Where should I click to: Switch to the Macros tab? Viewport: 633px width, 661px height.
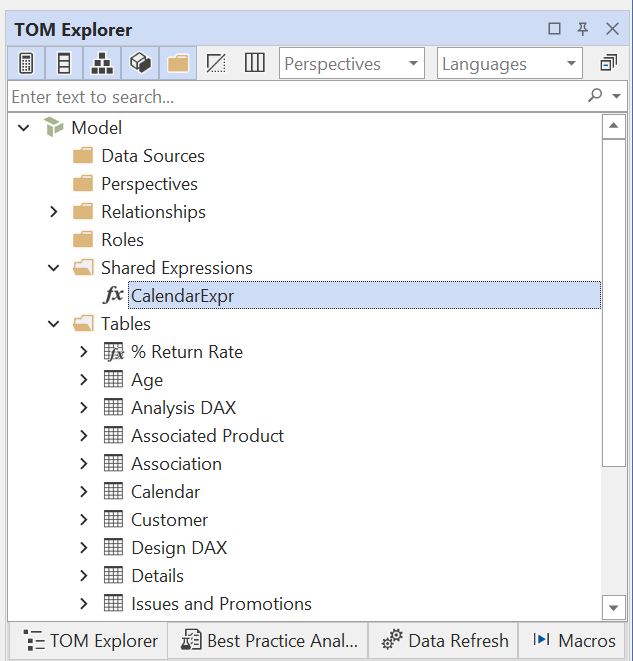574,641
